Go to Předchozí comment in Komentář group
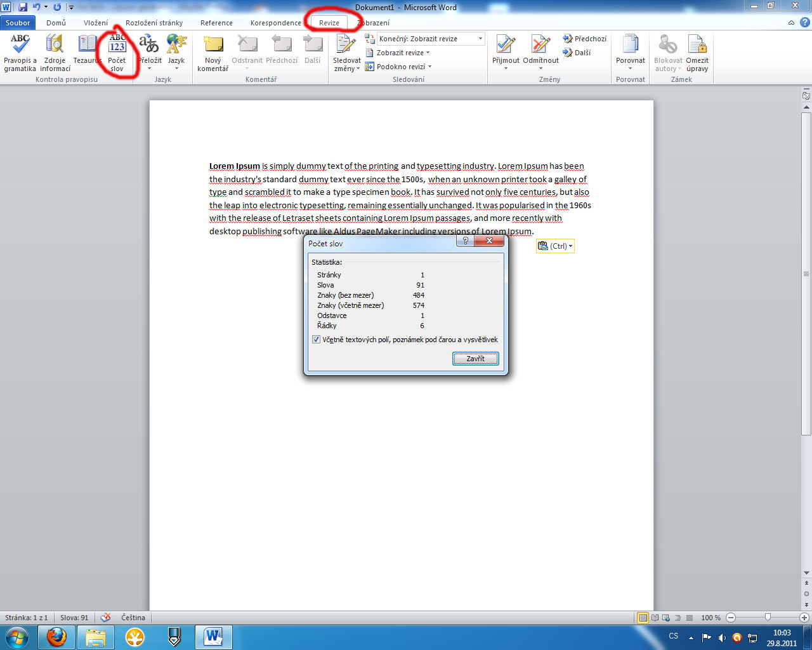Viewport: 812px width, 650px height. click(282, 50)
